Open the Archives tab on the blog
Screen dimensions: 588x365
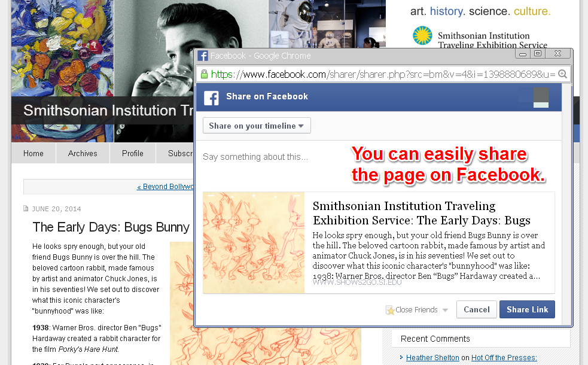click(x=83, y=153)
